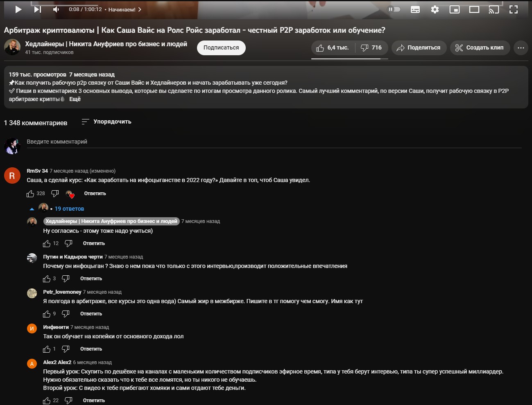Open player settings gear
The height and width of the screenshot is (405, 532).
point(435,9)
